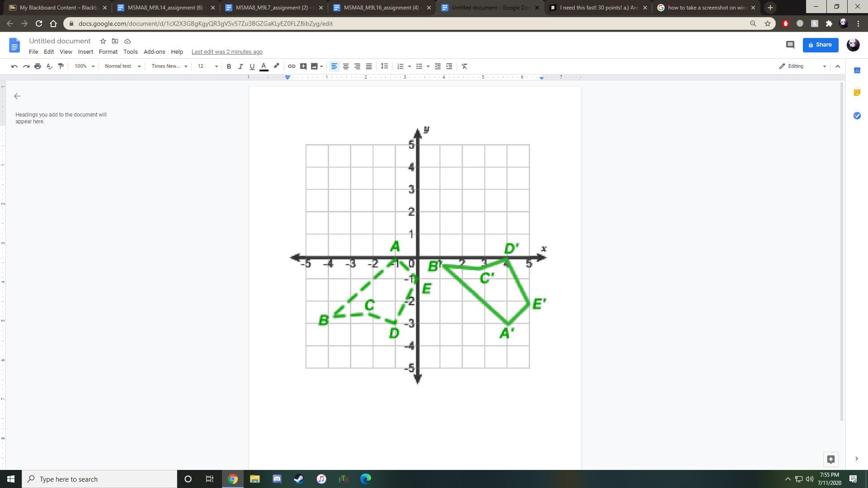This screenshot has height=488, width=868.
Task: Open 'Last edit was 2 minutes ago' link
Action: tap(226, 52)
